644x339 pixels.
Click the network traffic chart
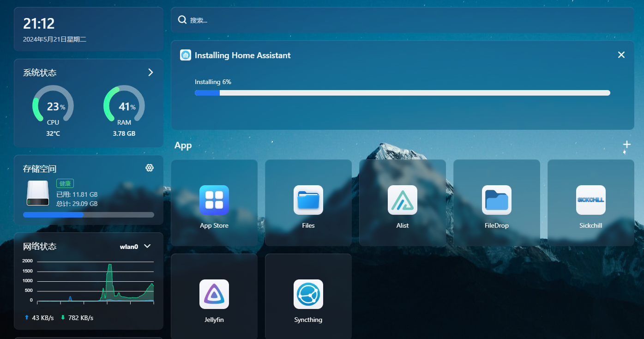click(x=89, y=282)
